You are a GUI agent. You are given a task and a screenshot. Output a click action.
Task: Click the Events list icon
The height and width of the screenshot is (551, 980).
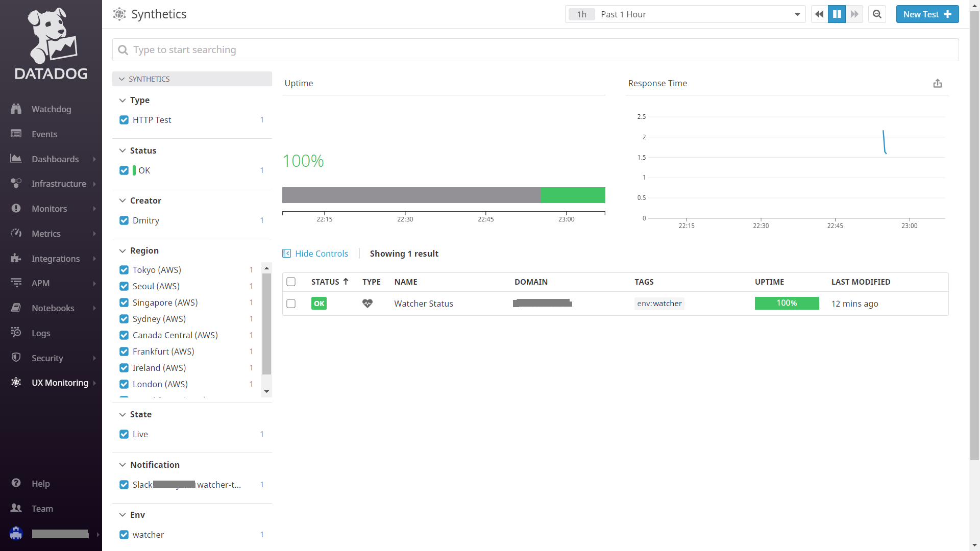[16, 134]
